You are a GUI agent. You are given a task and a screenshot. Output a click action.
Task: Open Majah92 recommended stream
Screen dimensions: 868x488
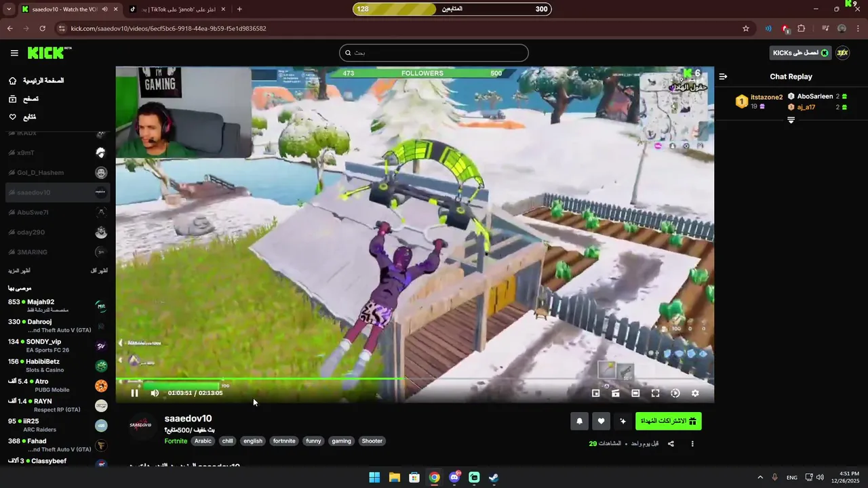tap(58, 306)
